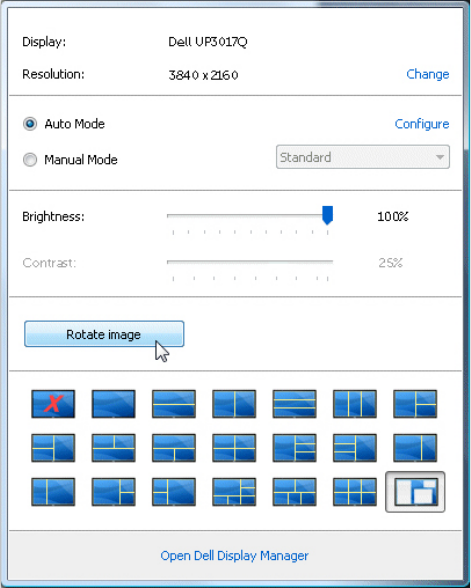Viewport: 471px width, 588px height.
Task: Select two top panes over three bottom panes layout
Action: tap(294, 492)
